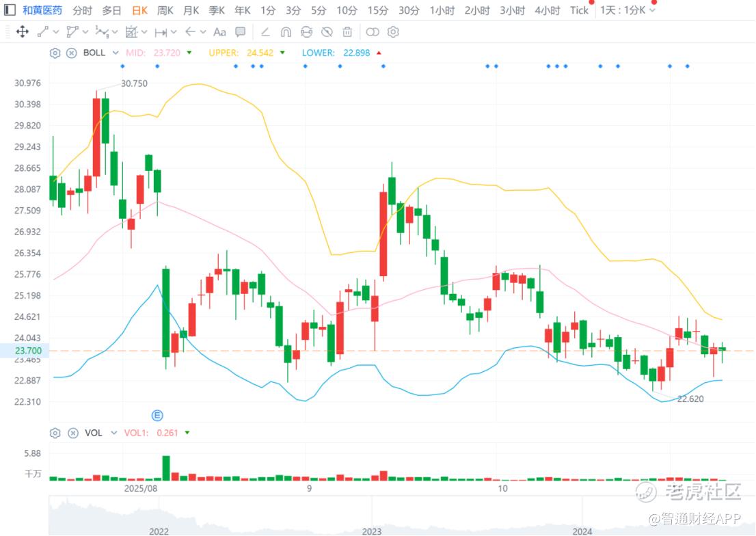Select the 月K monthly candlestick tab
The height and width of the screenshot is (536, 756).
[191, 10]
